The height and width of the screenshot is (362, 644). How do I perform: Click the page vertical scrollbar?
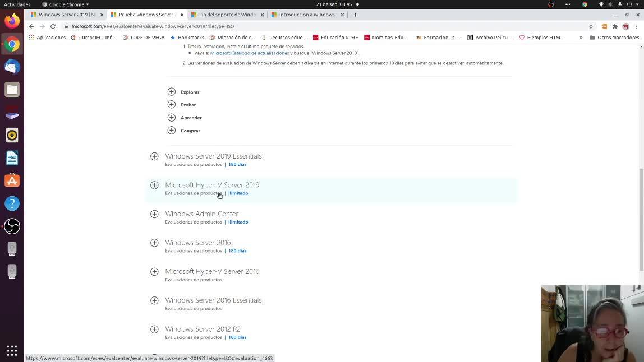[641, 219]
